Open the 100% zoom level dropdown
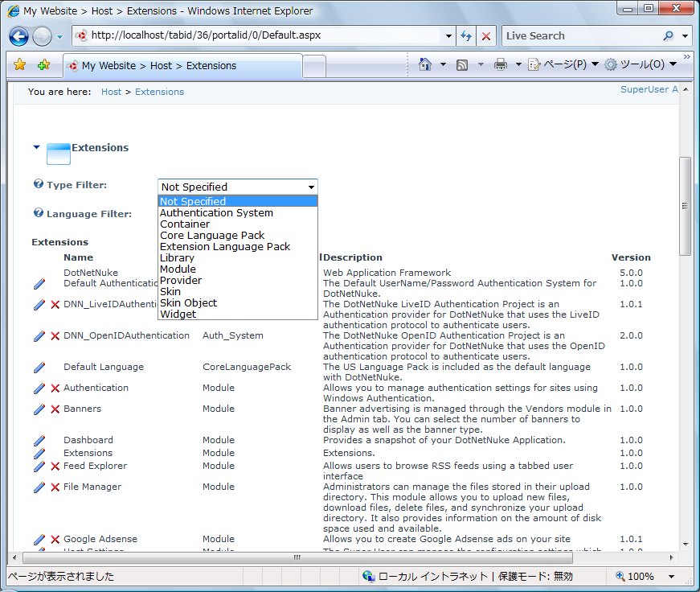 point(671,577)
